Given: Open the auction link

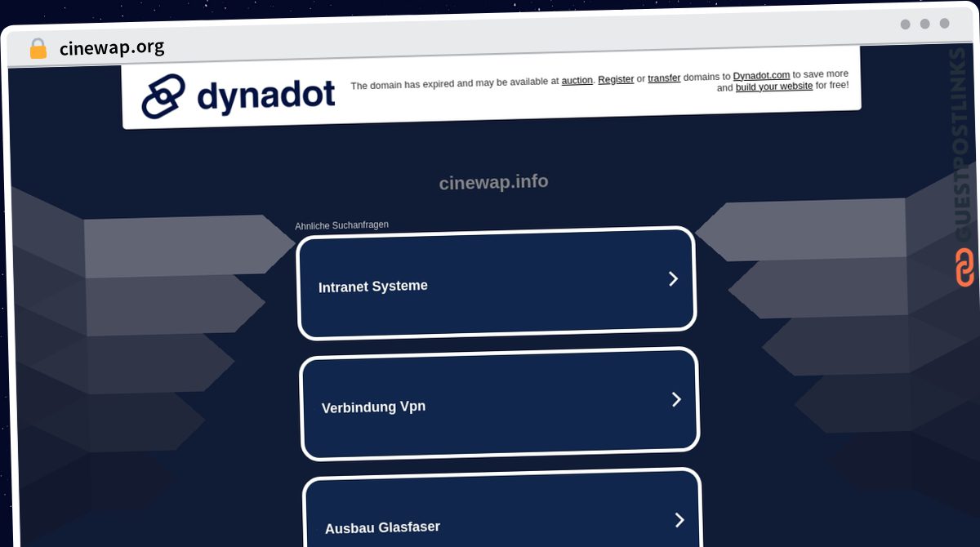Looking at the screenshot, I should coord(577,81).
